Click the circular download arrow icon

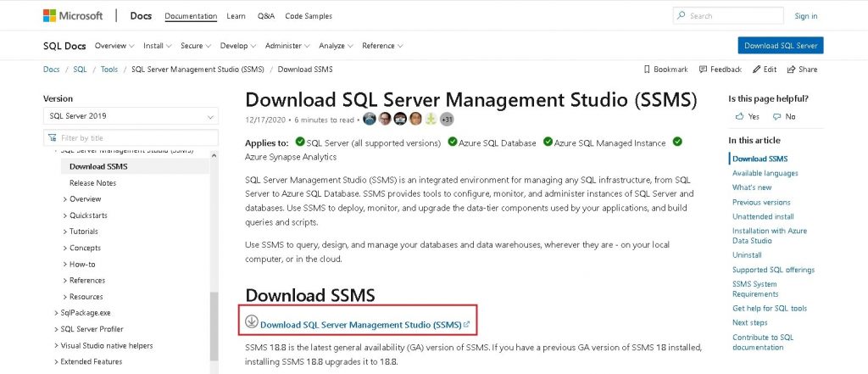252,321
